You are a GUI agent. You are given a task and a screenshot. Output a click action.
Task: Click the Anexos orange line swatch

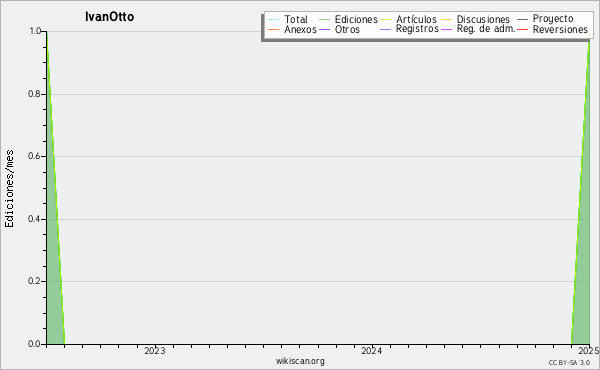(274, 29)
